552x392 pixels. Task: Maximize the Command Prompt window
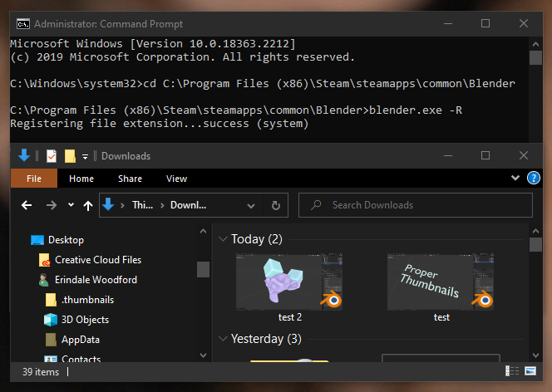(x=485, y=23)
